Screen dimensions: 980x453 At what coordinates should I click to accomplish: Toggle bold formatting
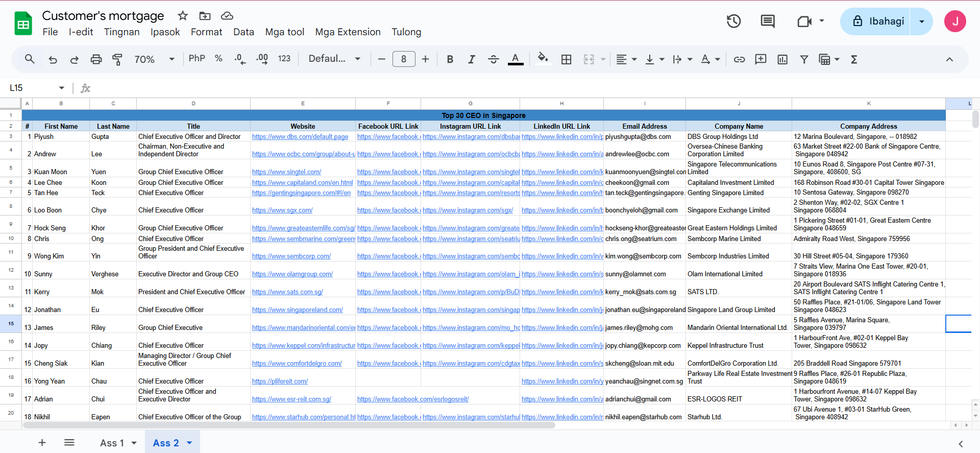click(x=450, y=59)
